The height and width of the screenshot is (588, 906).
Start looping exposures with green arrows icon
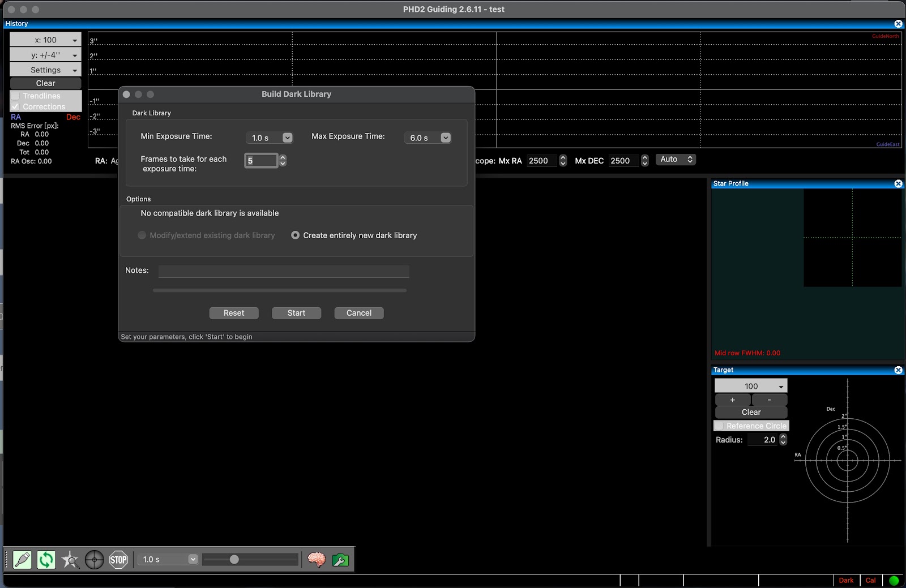pyautogui.click(x=46, y=560)
